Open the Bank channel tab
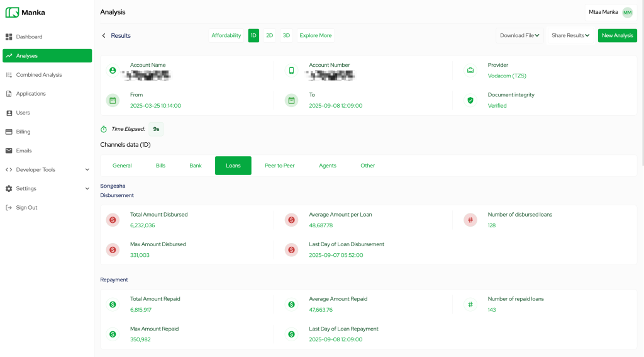Screen dimensions: 644x357 click(196, 166)
